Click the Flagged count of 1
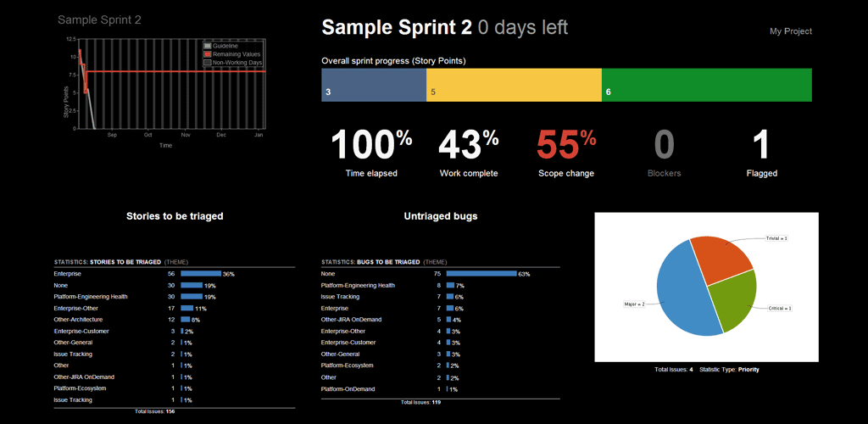The height and width of the screenshot is (424, 868). point(761,146)
